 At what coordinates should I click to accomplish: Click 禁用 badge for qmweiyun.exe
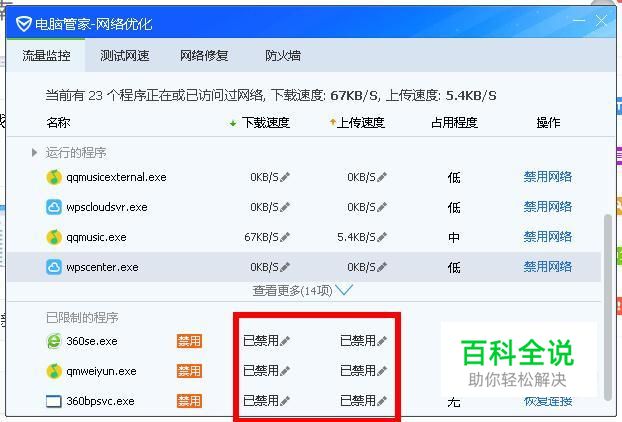tap(189, 371)
